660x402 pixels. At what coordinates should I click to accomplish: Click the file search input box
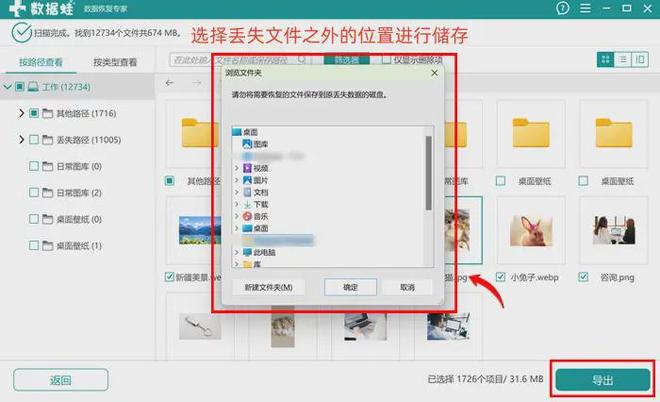pos(240,60)
